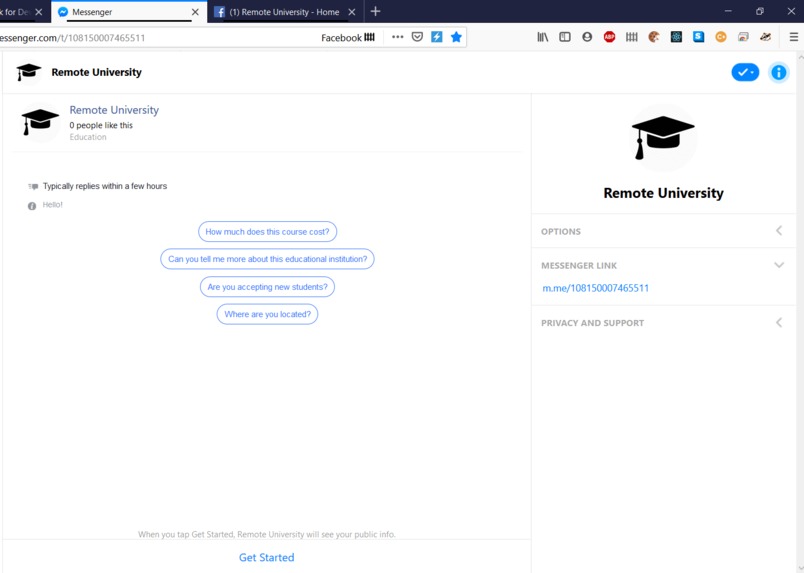Open a new browser tab
The width and height of the screenshot is (804, 573).
coord(375,11)
